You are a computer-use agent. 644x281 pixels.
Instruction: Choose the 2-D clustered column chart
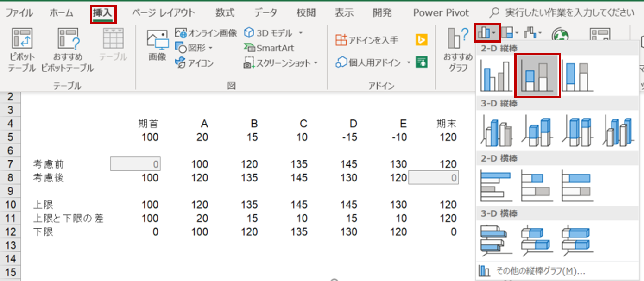(x=494, y=76)
